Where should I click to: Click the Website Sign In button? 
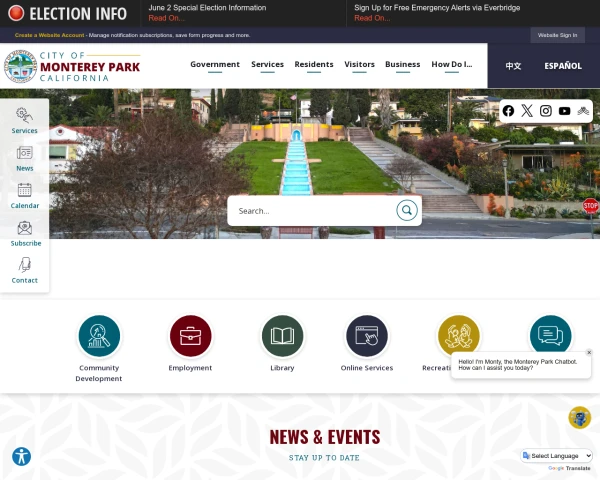[558, 35]
